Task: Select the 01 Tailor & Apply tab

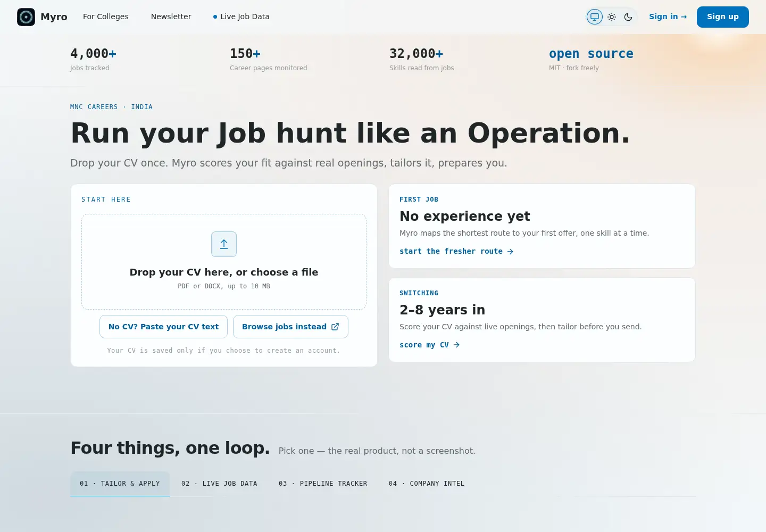Action: coord(120,484)
